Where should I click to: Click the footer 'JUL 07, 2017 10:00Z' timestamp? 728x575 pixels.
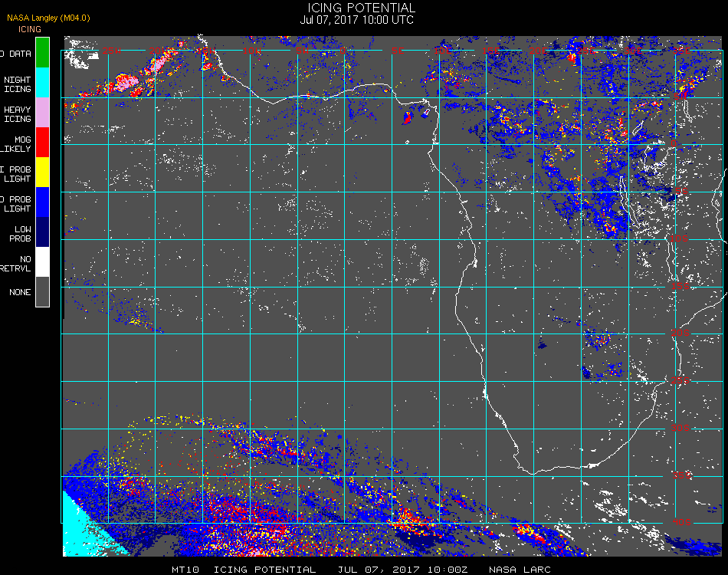(x=402, y=570)
